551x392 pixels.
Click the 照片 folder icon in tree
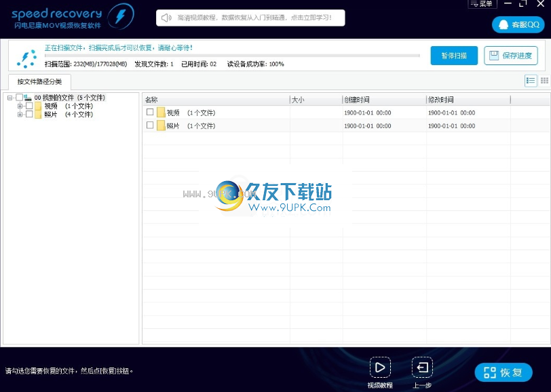38,115
